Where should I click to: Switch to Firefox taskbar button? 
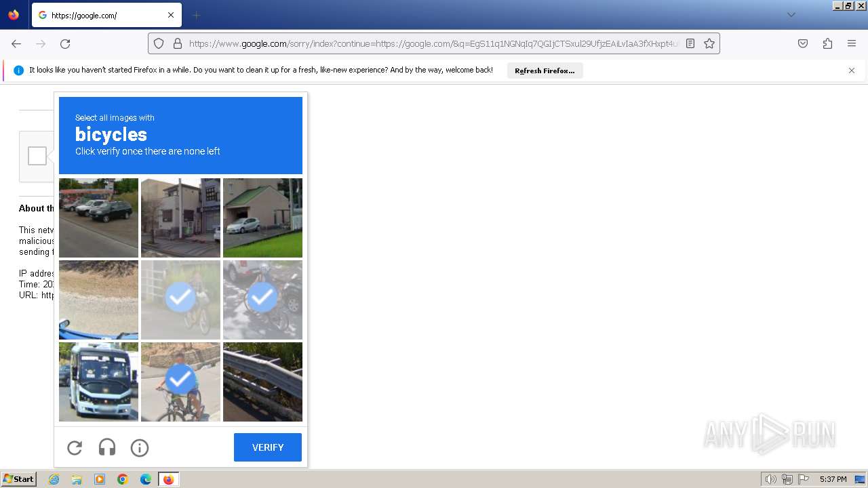[168, 479]
